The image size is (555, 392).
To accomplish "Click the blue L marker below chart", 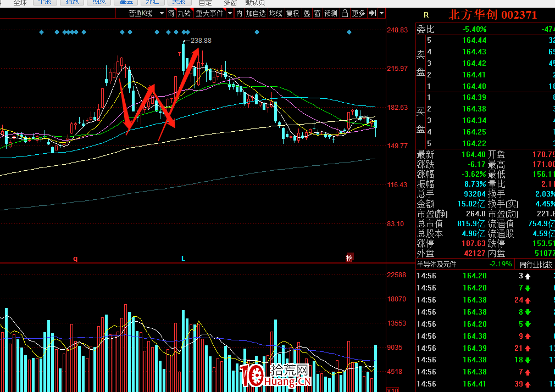I will click(x=183, y=258).
